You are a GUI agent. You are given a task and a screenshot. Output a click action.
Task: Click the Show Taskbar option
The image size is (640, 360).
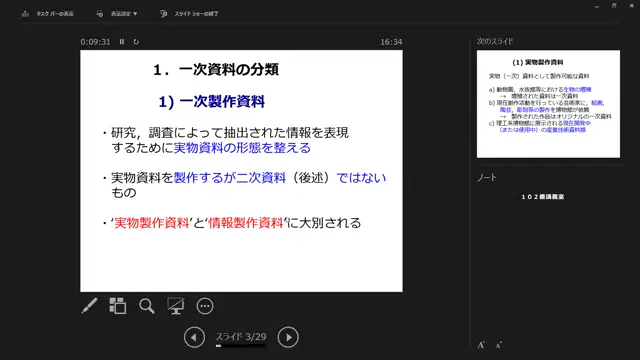[x=48, y=13]
